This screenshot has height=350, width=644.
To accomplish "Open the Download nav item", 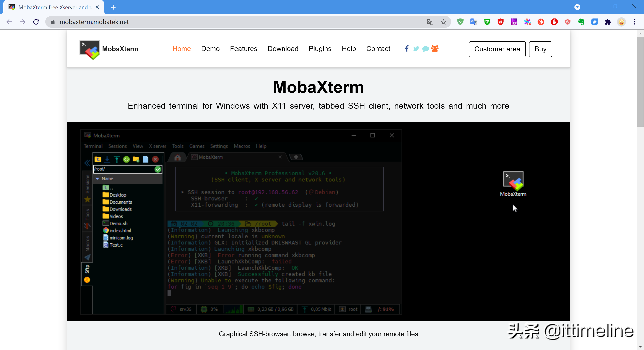I will [x=283, y=49].
